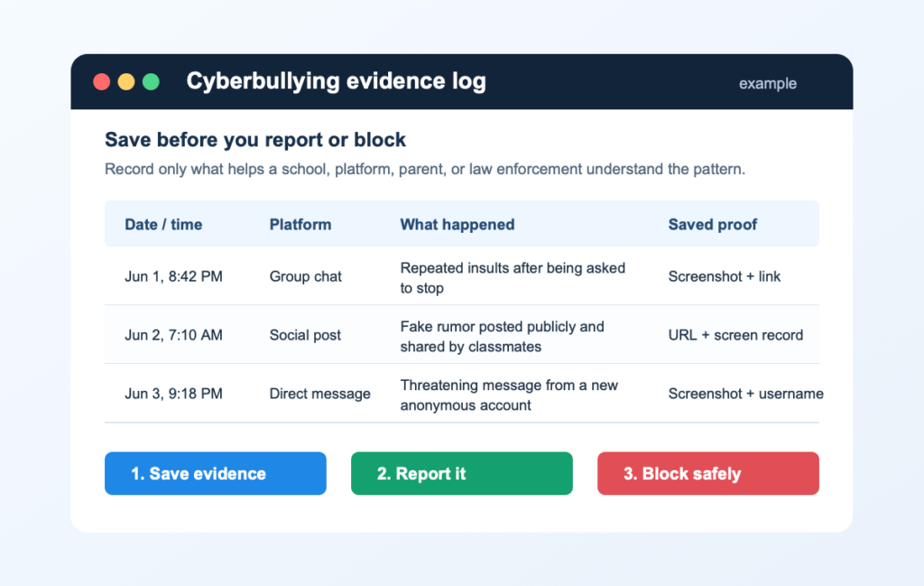This screenshot has width=924, height=586.
Task: Click the 'Date / time' column header
Action: point(163,225)
